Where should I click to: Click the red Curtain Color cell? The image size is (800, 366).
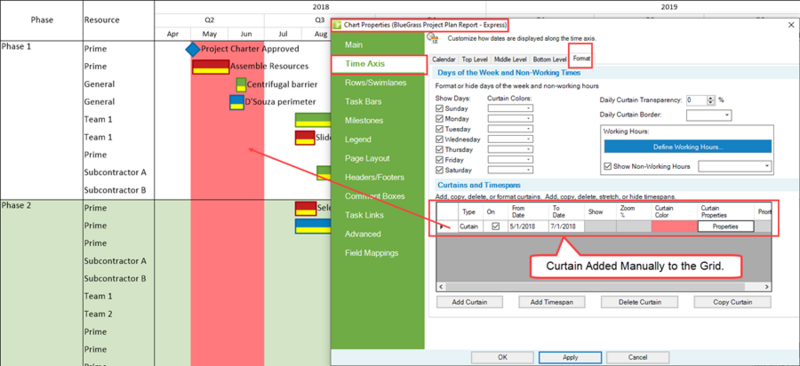point(674,227)
